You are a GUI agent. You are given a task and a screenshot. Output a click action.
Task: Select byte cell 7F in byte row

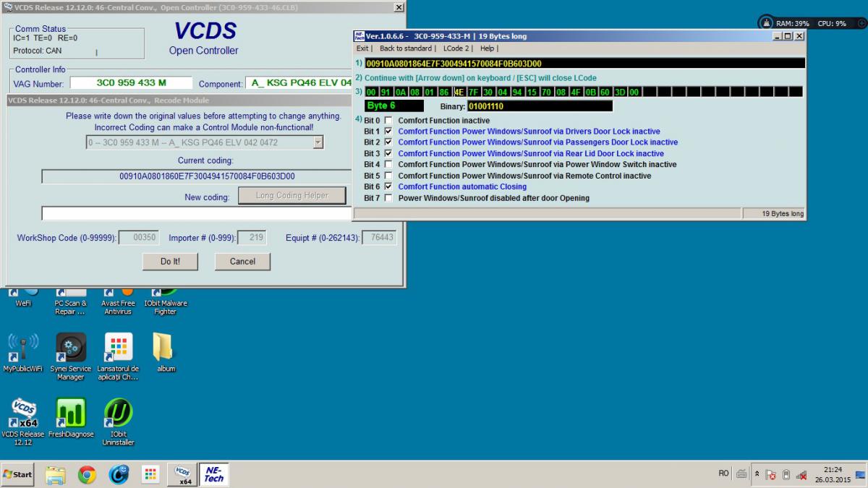tap(474, 92)
